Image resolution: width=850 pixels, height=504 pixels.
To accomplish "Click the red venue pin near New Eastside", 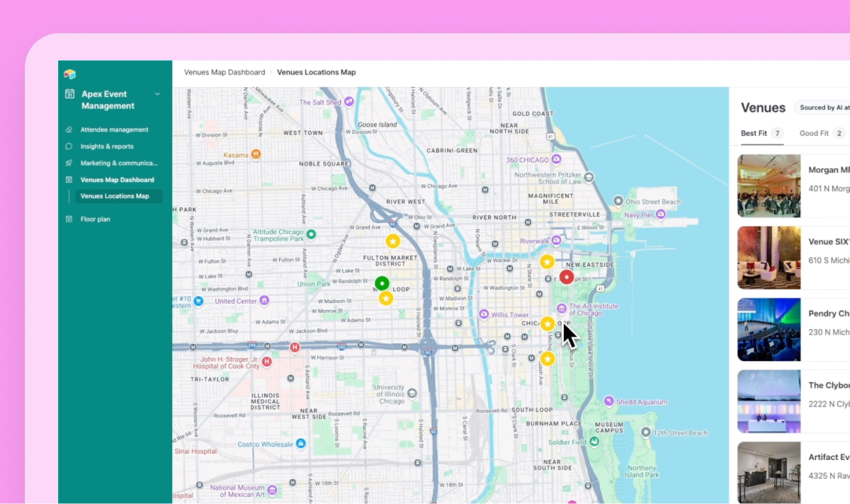I will point(566,277).
